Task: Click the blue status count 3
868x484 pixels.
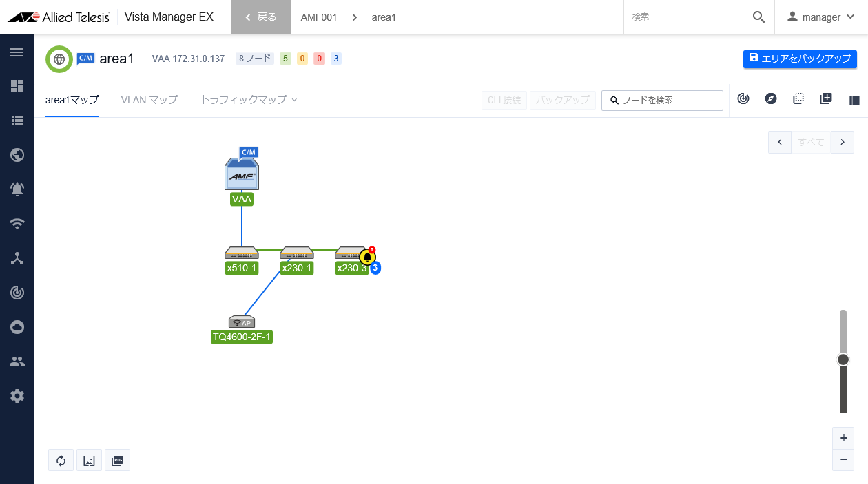Action: pyautogui.click(x=336, y=59)
